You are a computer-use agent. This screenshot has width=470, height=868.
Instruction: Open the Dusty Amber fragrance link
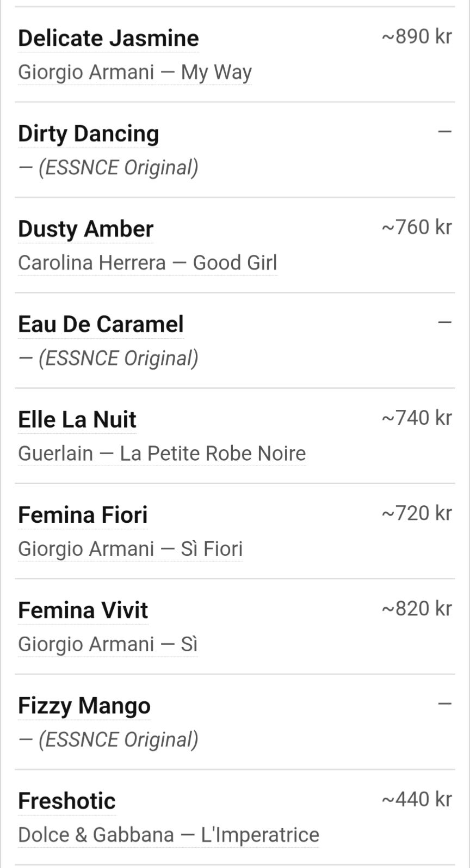coord(85,229)
